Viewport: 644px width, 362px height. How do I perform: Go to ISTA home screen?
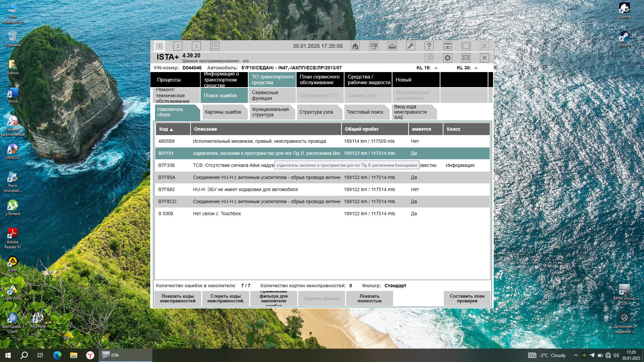(x=355, y=46)
